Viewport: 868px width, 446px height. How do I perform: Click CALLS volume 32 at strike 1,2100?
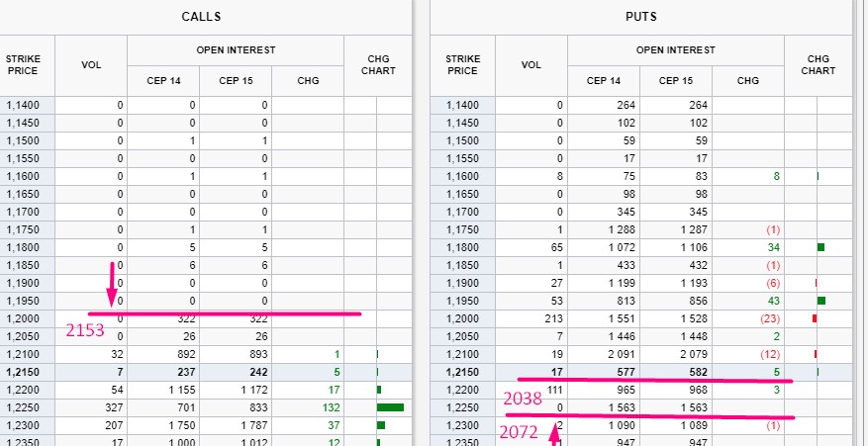[117, 354]
